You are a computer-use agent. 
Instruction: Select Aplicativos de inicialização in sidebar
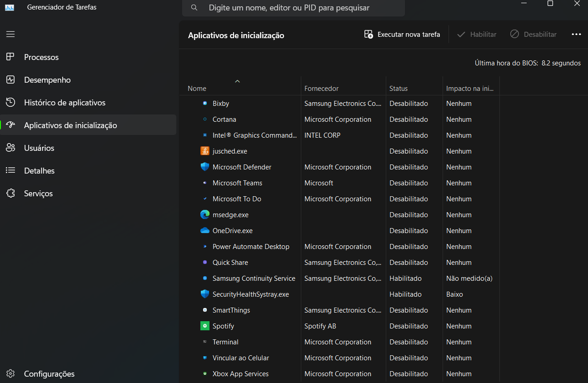[x=88, y=125]
